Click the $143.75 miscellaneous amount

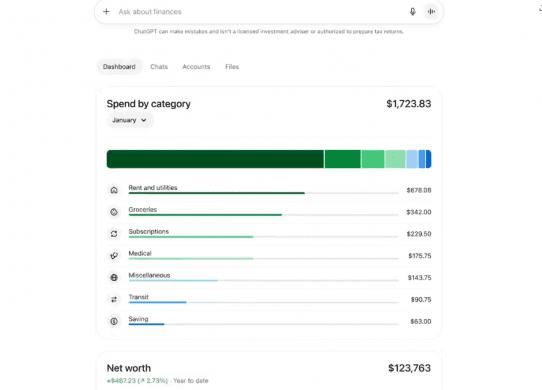(x=419, y=278)
